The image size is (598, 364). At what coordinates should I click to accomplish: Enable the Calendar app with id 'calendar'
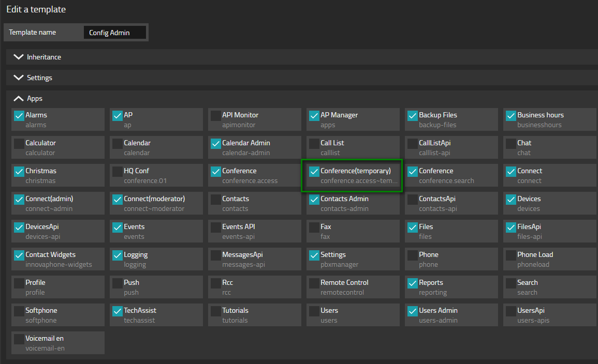[x=118, y=144]
